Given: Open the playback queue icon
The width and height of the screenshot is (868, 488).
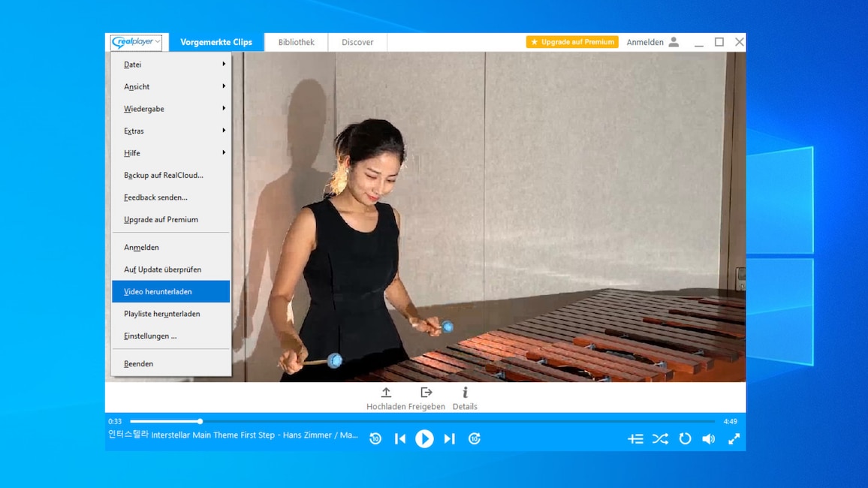Looking at the screenshot, I should 635,438.
